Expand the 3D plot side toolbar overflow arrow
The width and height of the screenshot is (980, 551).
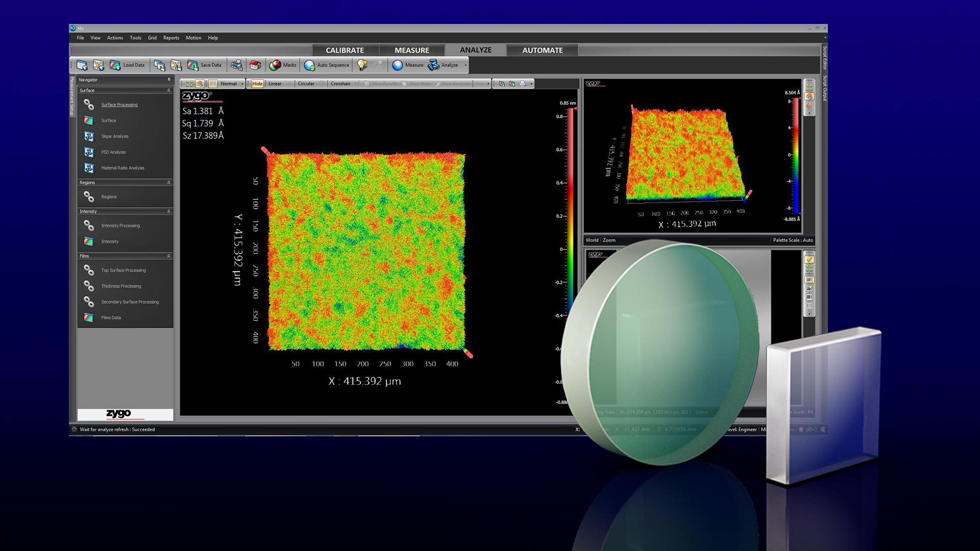[810, 113]
